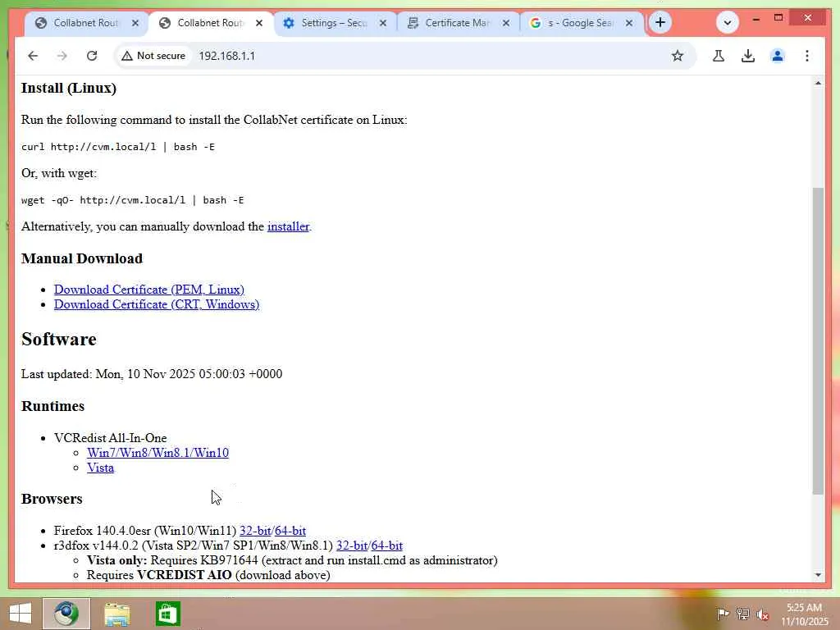Bookmark this page with the star icon
The width and height of the screenshot is (840, 630).
pos(677,56)
